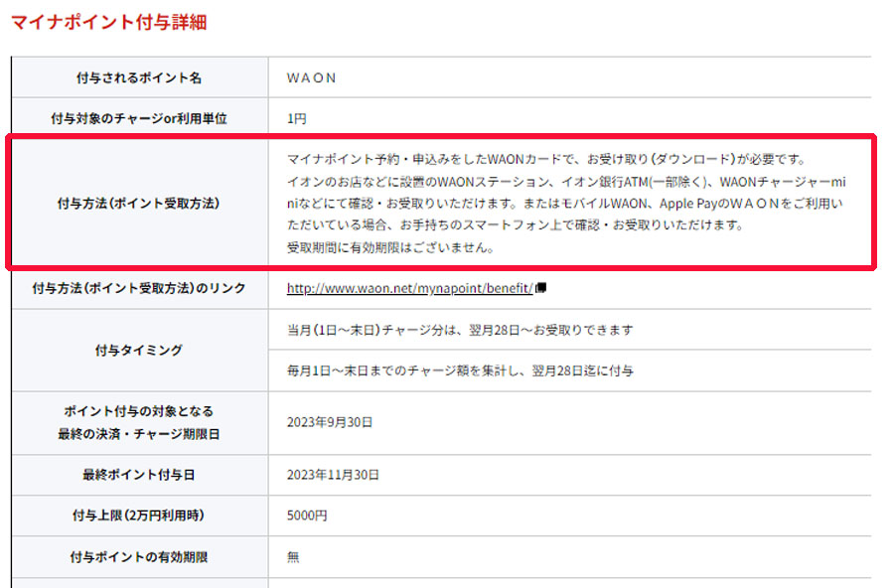Click the 2023年11月30日 final grant date

click(x=333, y=475)
